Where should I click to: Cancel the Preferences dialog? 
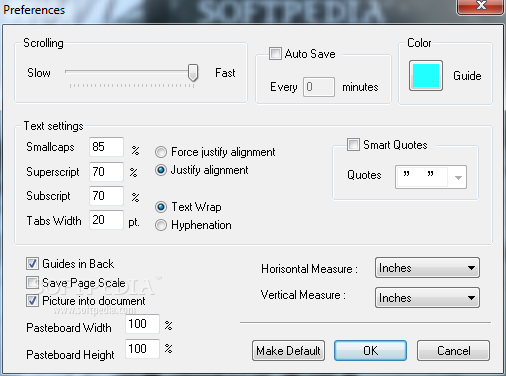(453, 350)
